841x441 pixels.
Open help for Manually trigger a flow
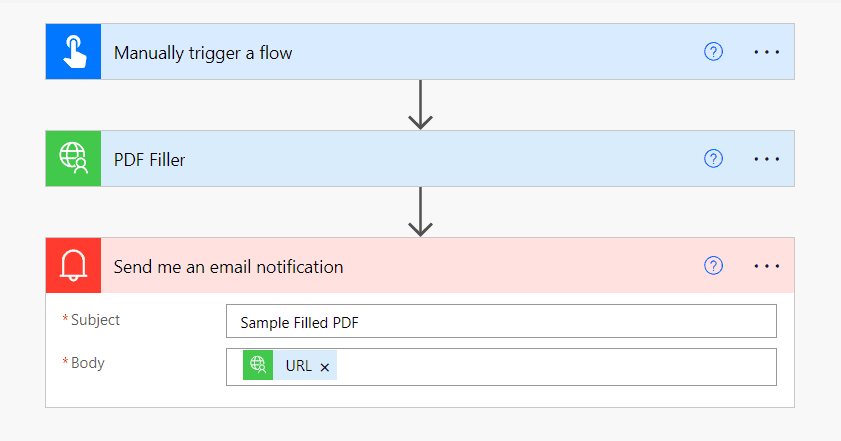(713, 52)
